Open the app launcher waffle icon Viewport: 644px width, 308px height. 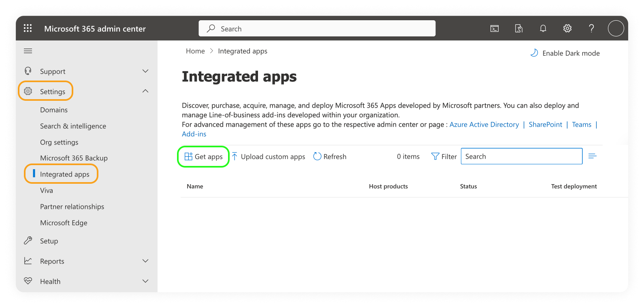click(x=28, y=28)
